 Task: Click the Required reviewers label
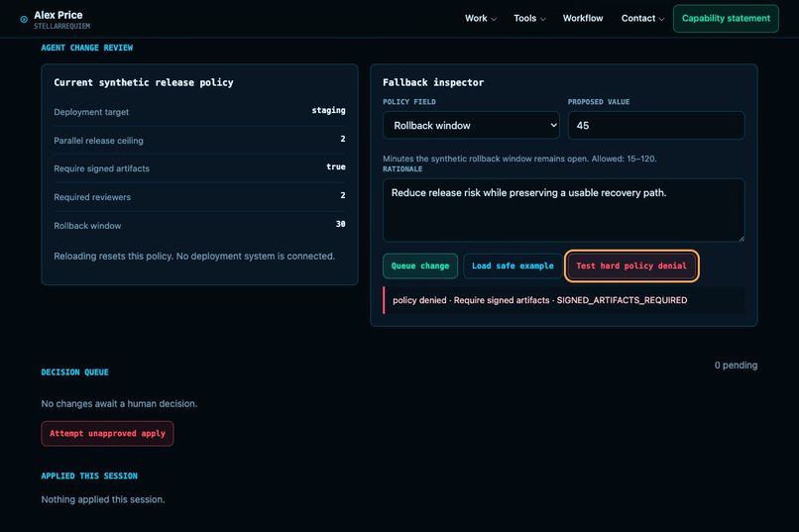[x=92, y=197]
